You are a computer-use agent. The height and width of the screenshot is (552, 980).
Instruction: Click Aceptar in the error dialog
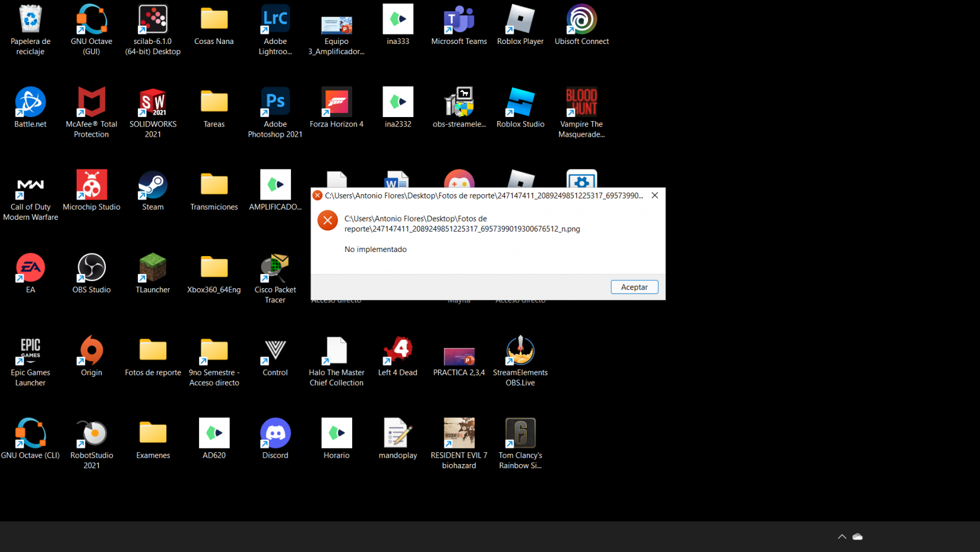tap(634, 287)
